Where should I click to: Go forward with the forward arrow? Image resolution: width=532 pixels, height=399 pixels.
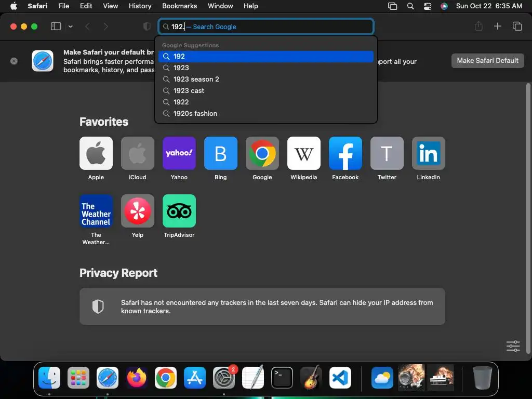pyautogui.click(x=105, y=26)
